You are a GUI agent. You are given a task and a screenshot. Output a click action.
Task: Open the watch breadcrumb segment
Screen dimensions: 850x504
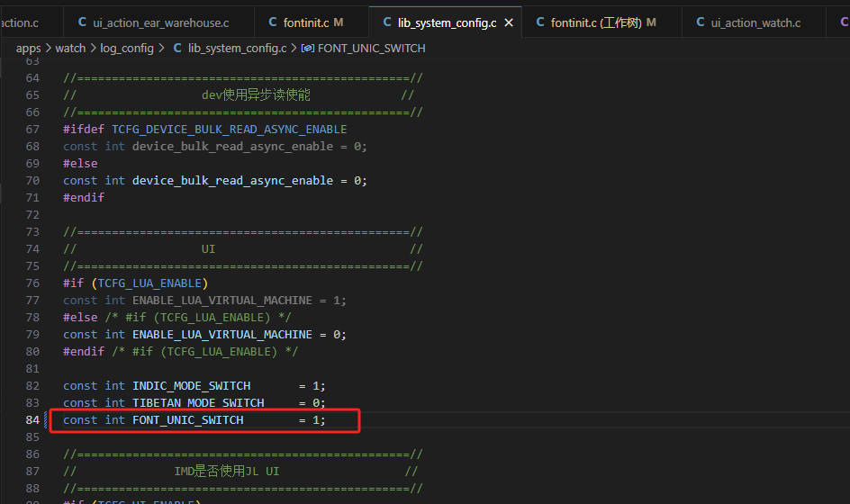point(70,49)
